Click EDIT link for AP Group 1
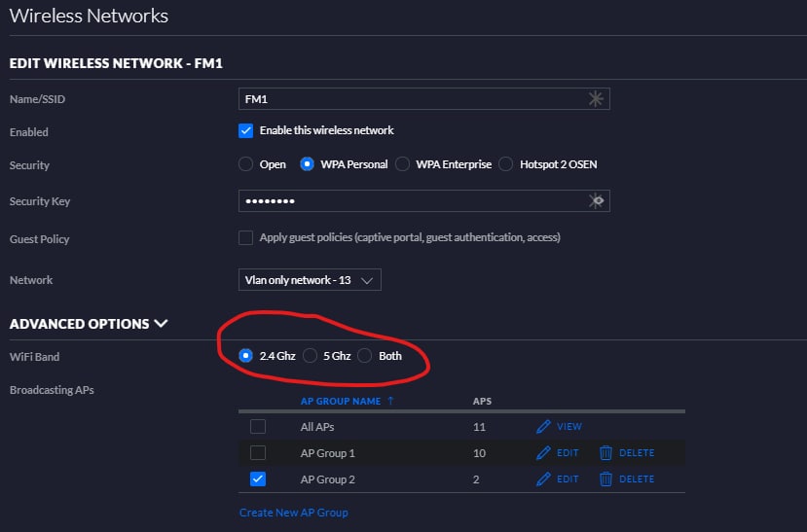The height and width of the screenshot is (532, 807). tap(568, 453)
